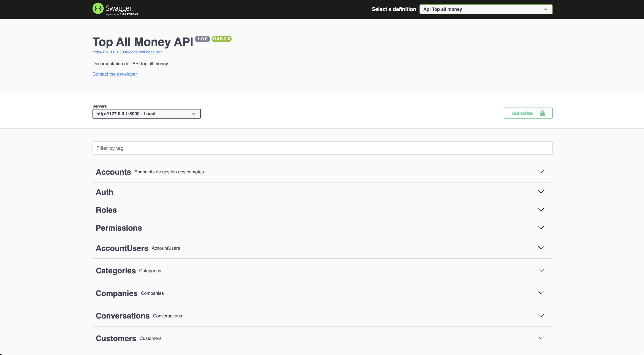Image resolution: width=644 pixels, height=355 pixels.
Task: Focus the Filter by tag field
Action: [322, 148]
